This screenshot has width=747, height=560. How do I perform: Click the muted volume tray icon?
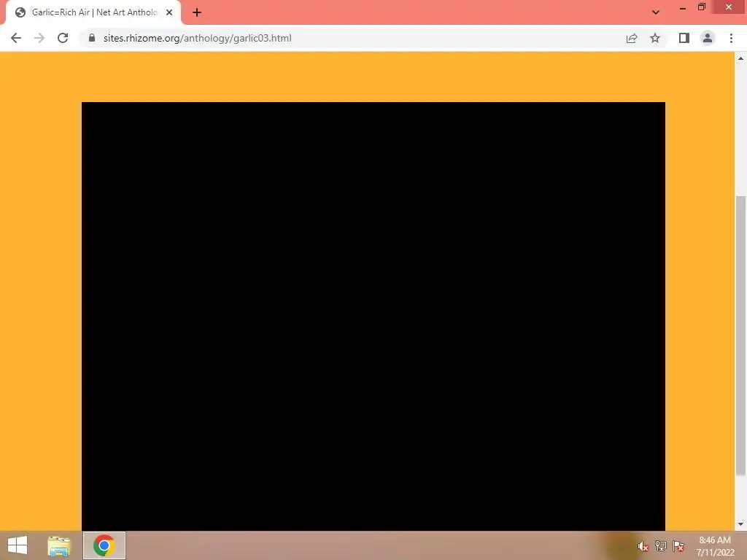(x=643, y=546)
